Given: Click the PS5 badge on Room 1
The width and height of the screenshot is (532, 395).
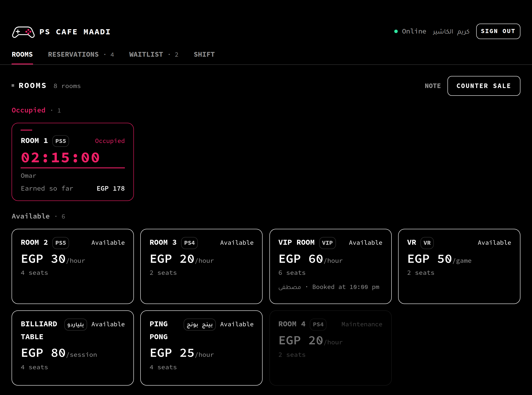Looking at the screenshot, I should tap(61, 141).
